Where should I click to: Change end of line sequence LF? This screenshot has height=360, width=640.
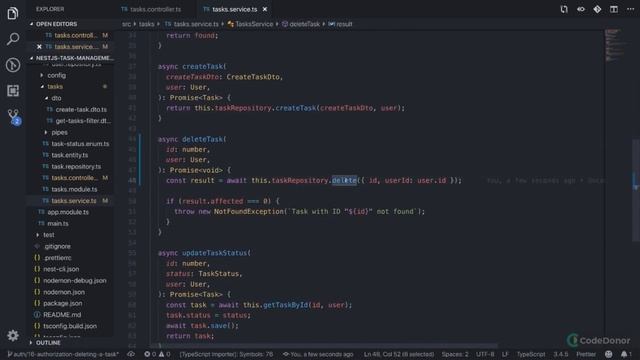coord(505,354)
